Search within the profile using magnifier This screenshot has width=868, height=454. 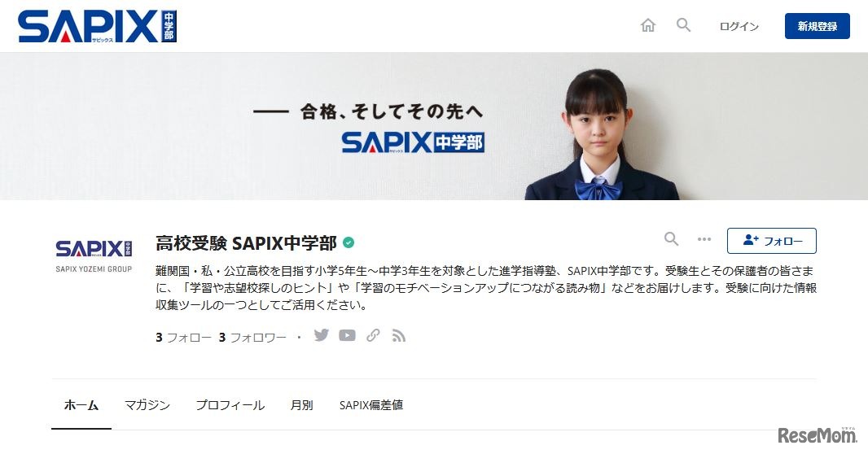(x=671, y=239)
